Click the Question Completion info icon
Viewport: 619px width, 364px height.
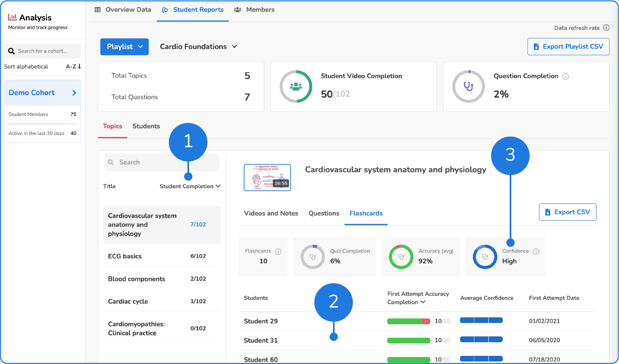point(565,76)
